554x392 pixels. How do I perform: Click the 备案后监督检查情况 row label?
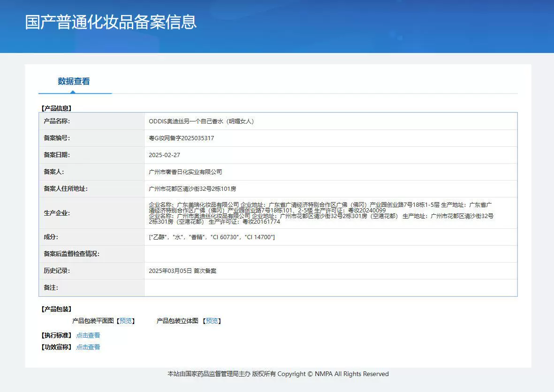[x=71, y=254]
